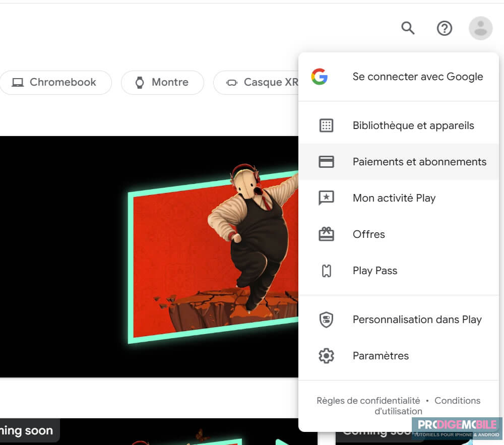
Task: Click the starred chat activity icon
Action: click(x=326, y=198)
